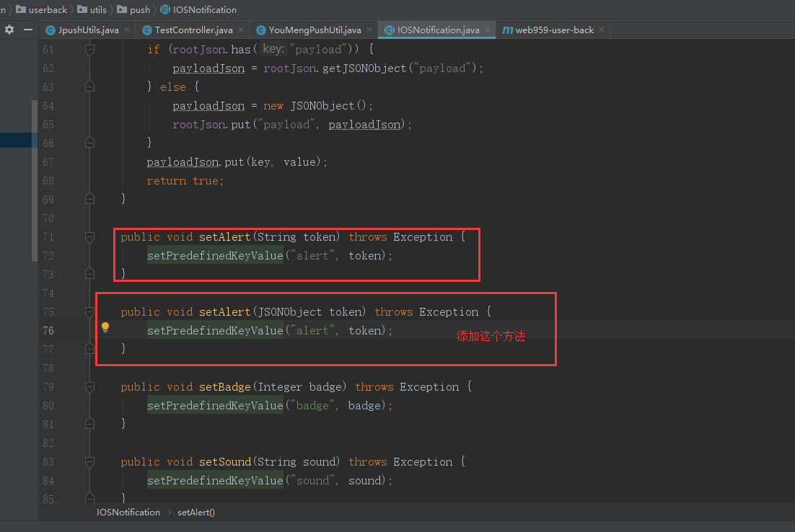Click the project panel vertical scrollbar
The image size is (795, 532).
[x=34, y=180]
